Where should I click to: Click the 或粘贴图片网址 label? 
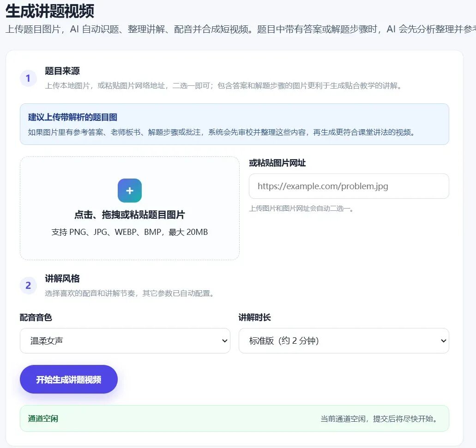pos(277,163)
